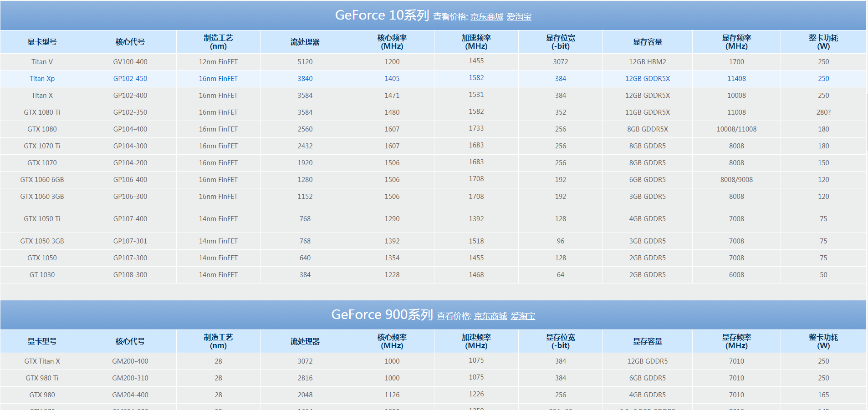This screenshot has height=410, width=868.
Task: Open 爱淘宝 link in GeForce 10 header
Action: pyautogui.click(x=519, y=17)
